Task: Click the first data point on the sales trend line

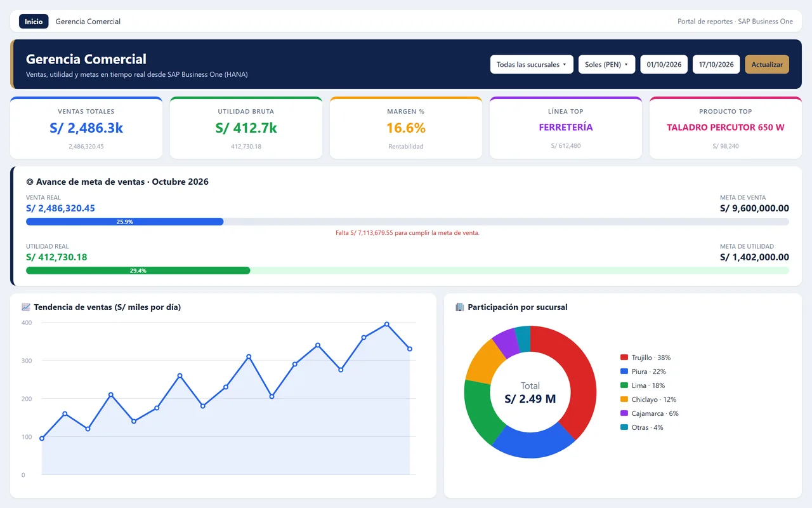Action: coord(42,438)
